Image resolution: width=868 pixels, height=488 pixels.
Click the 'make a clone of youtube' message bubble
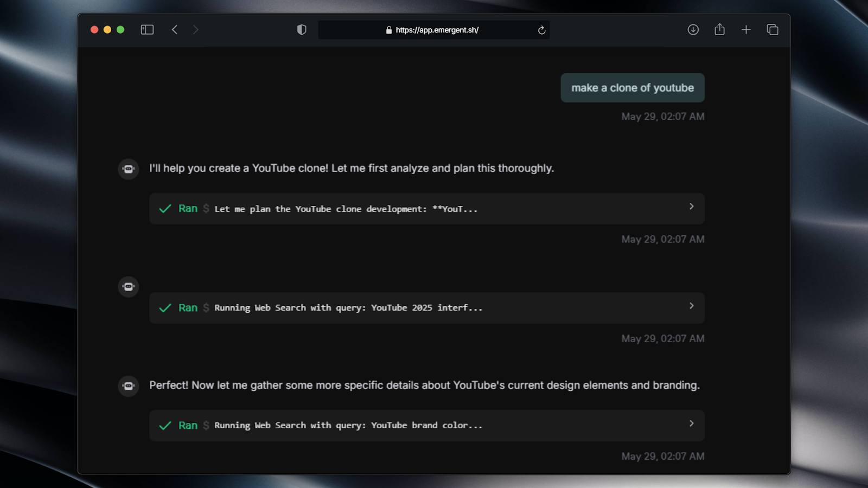(x=633, y=88)
